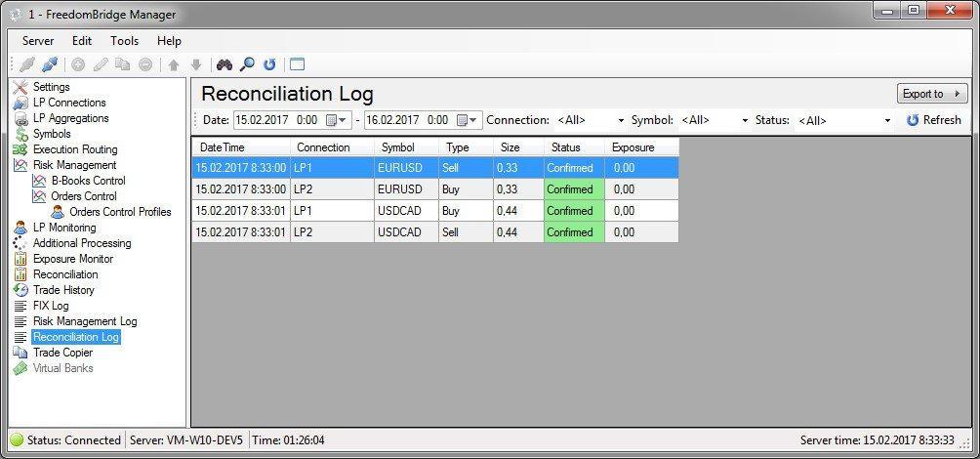Open the Symbol filter dropdown
Viewport: 980px width, 459px height.
(x=715, y=120)
